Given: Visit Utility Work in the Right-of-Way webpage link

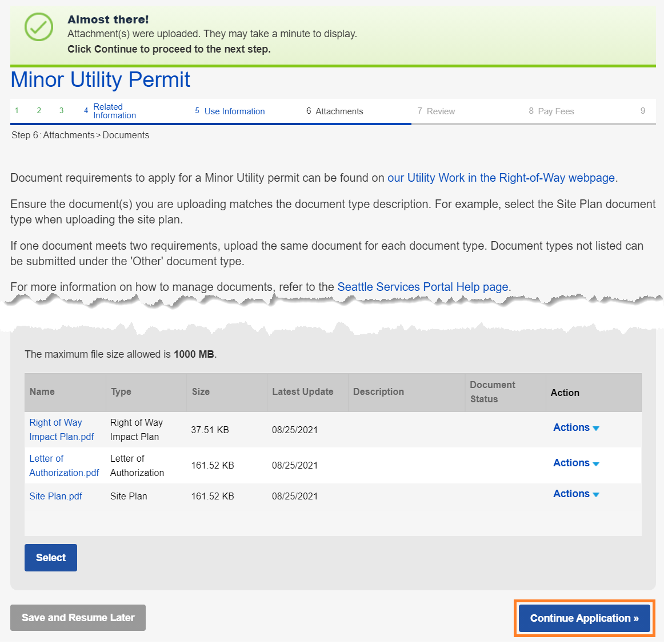Looking at the screenshot, I should (501, 178).
